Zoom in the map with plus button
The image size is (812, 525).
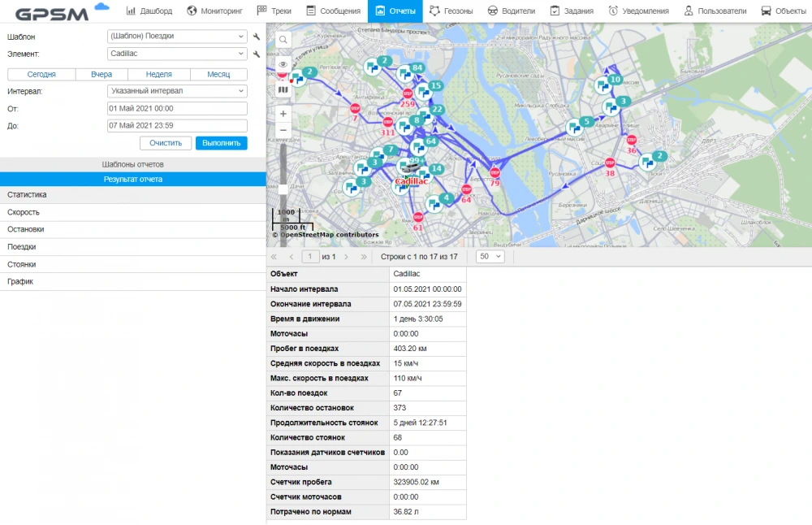pos(283,114)
